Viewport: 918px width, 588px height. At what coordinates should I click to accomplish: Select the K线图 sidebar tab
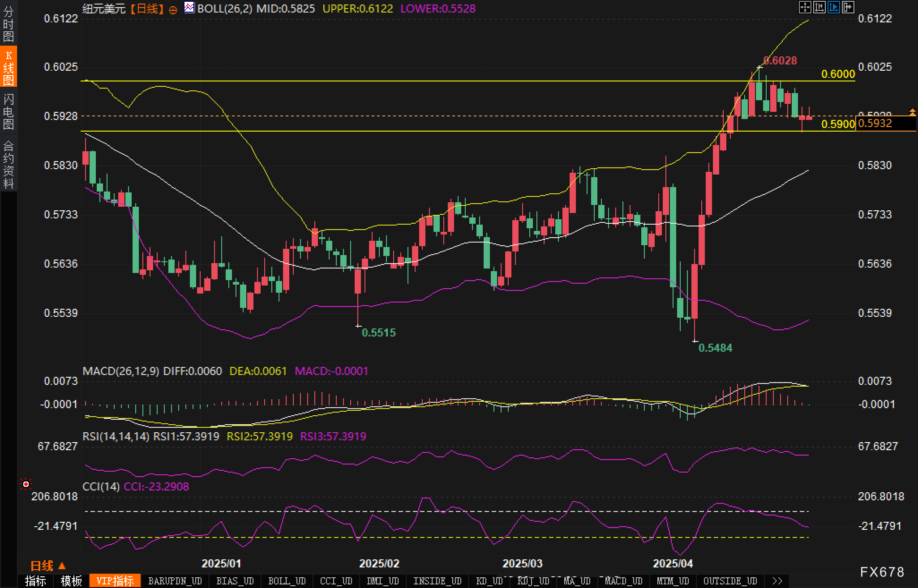click(9, 67)
